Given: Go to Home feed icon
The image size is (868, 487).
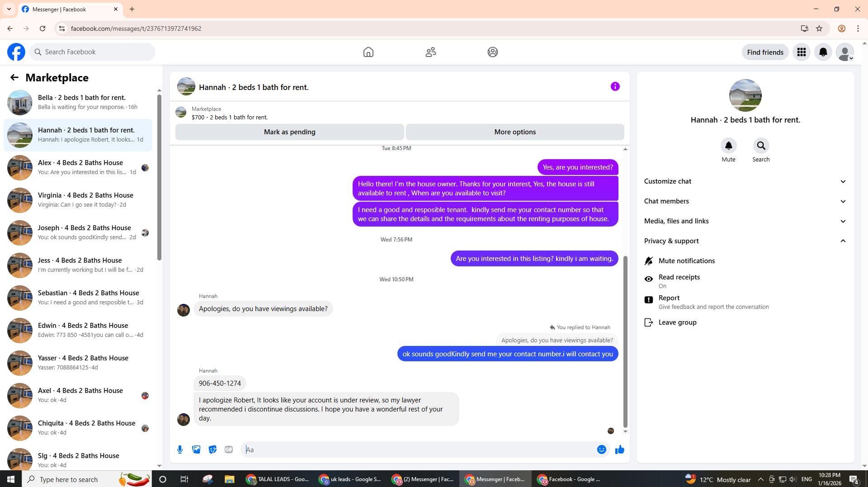Looking at the screenshot, I should (x=368, y=52).
